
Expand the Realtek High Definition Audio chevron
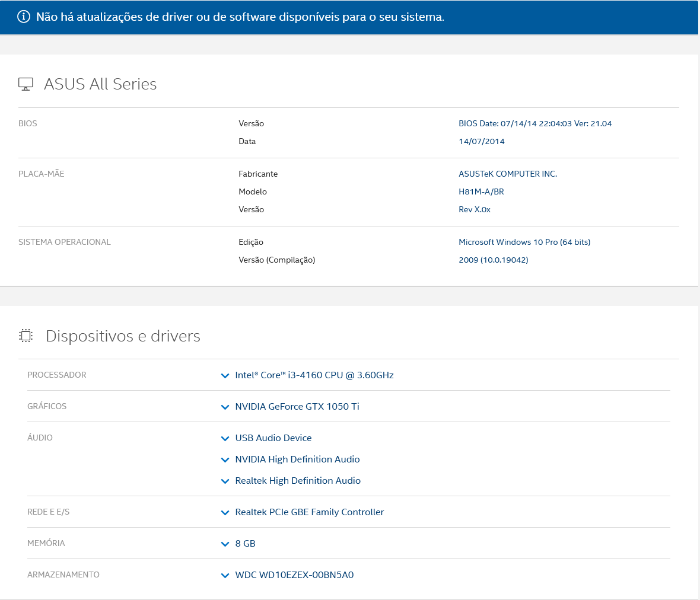[x=225, y=481]
